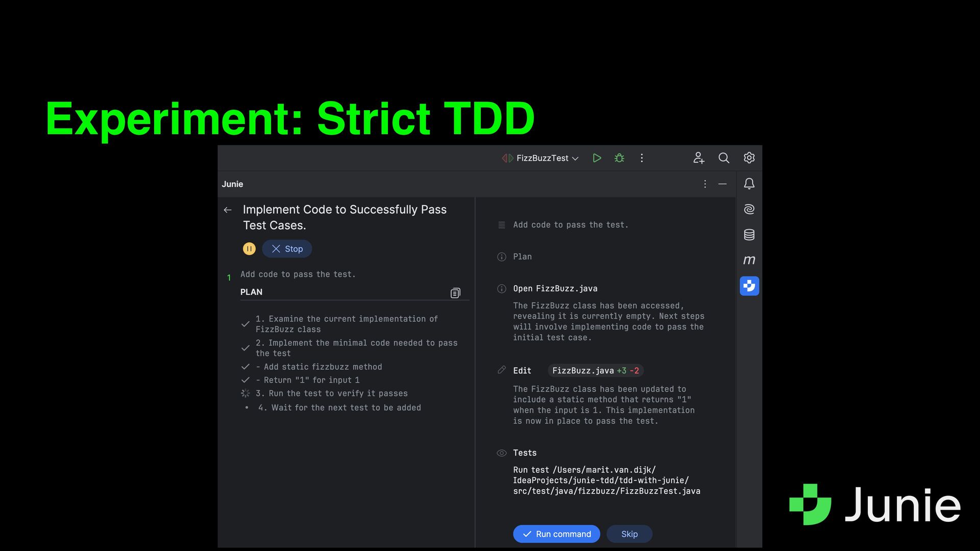The width and height of the screenshot is (980, 551).
Task: Open the Code With Me user icon
Action: (699, 158)
